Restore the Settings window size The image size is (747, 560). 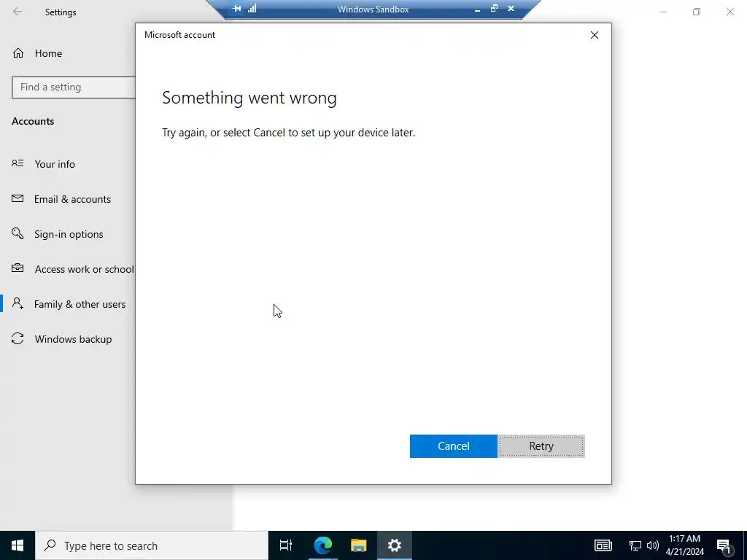click(x=697, y=12)
